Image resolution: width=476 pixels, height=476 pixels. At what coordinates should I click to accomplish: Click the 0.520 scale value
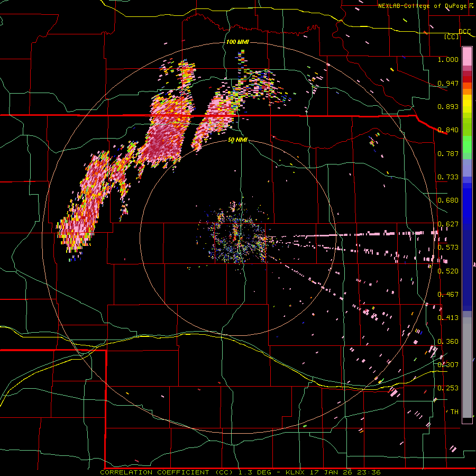click(x=448, y=271)
